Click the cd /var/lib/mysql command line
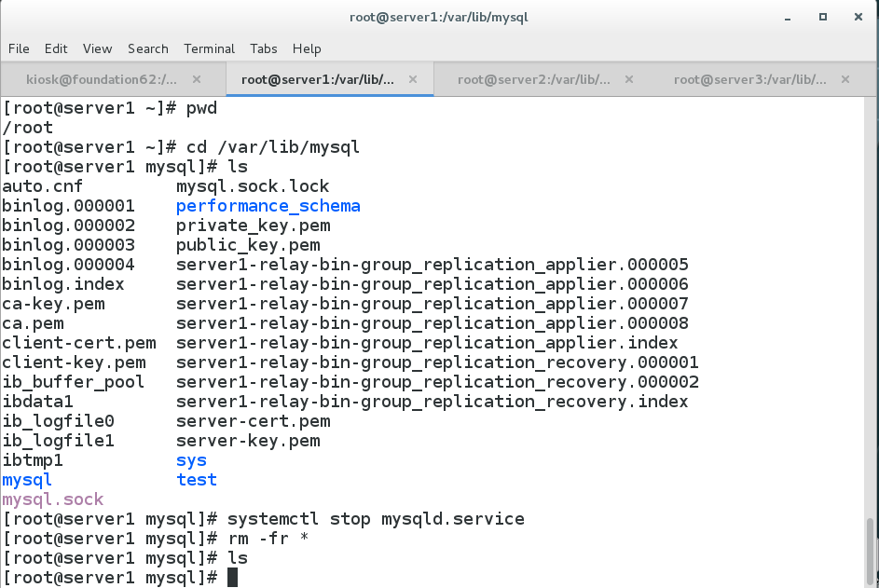This screenshot has height=588, width=879. coord(272,147)
